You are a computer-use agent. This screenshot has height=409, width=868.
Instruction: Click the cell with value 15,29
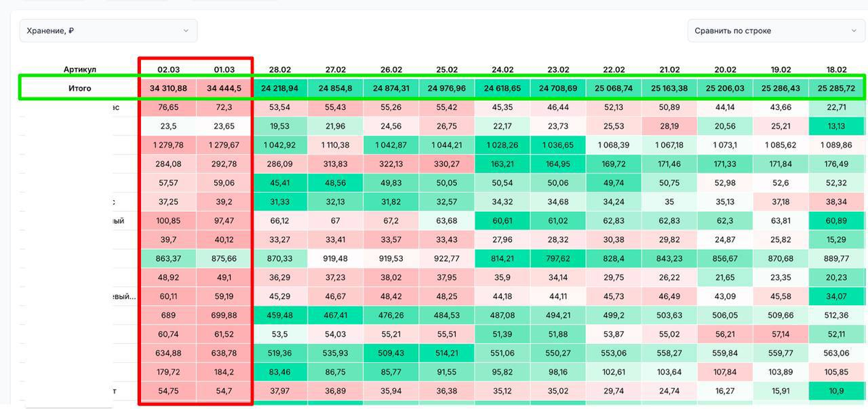(x=837, y=239)
